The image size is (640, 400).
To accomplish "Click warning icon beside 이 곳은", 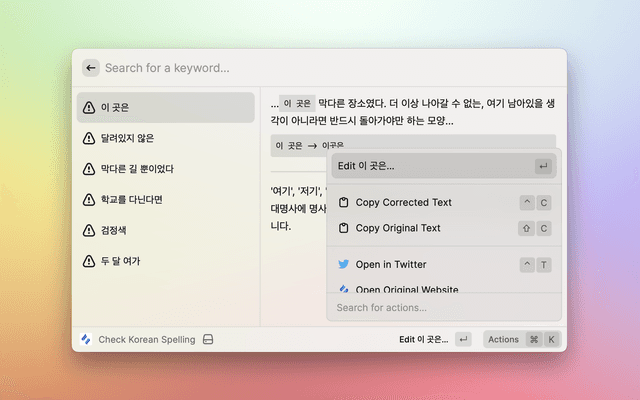I will (89, 107).
